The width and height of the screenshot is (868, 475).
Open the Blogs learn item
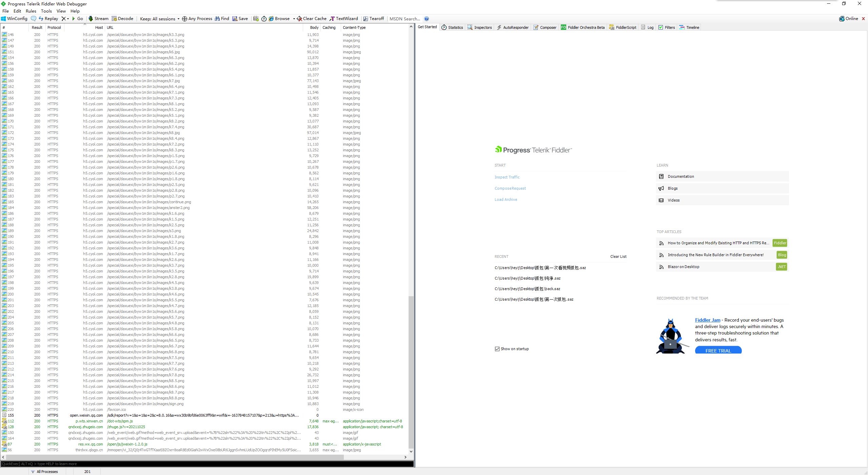pyautogui.click(x=722, y=188)
